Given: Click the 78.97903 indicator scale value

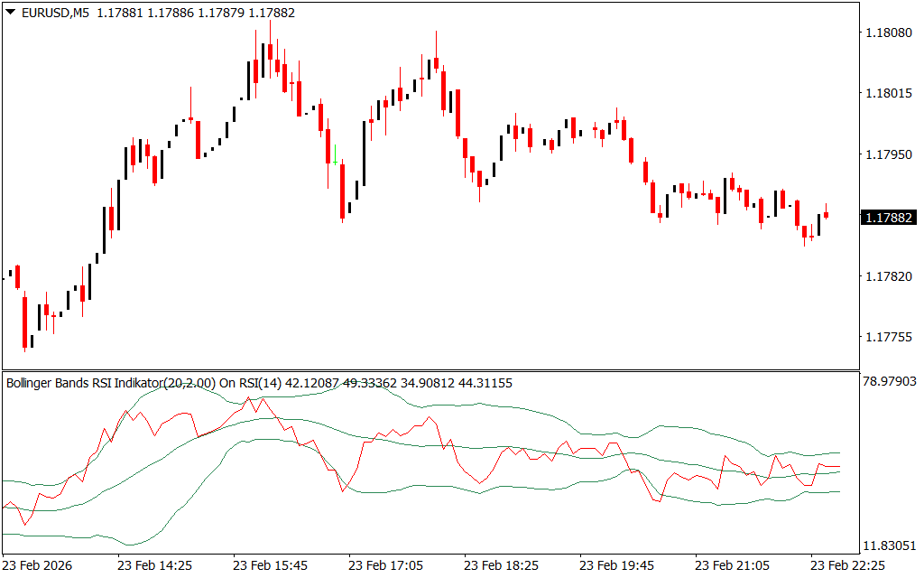Looking at the screenshot, I should point(891,382).
